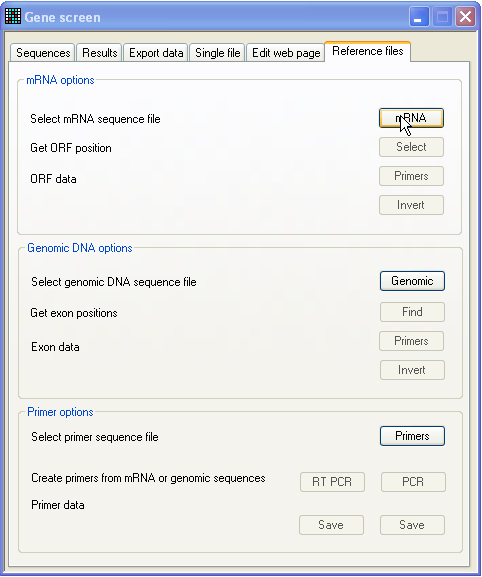Minimize the Gene screen window
This screenshot has height=577, width=482.
[419, 17]
